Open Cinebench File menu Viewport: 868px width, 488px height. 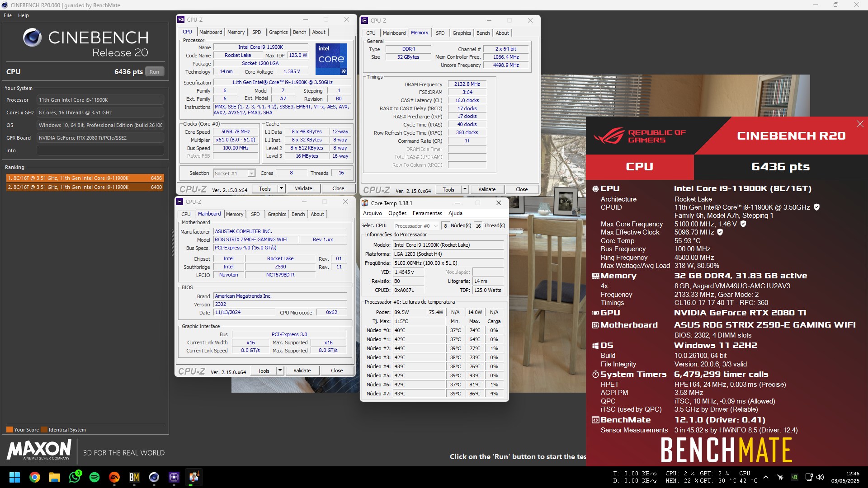8,15
